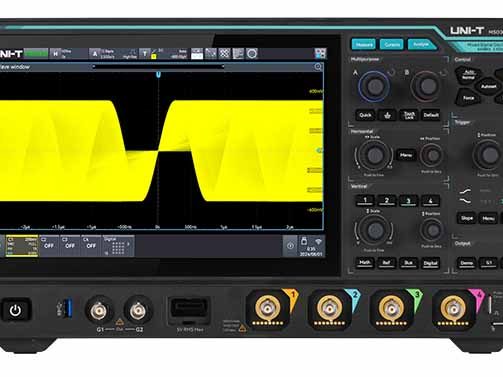503x377 pixels.
Task: Tap the C3 OFF channel tile
Action: tap(70, 246)
